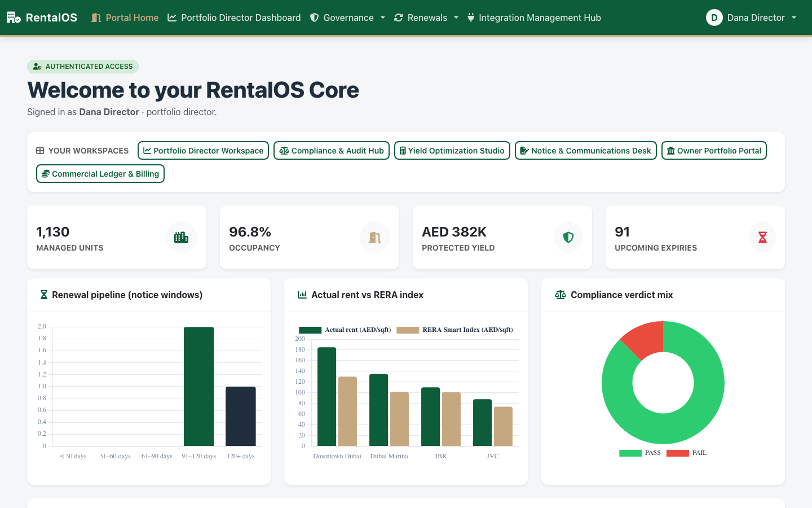
Task: Click the door icon on Occupancy card
Action: [x=375, y=237]
